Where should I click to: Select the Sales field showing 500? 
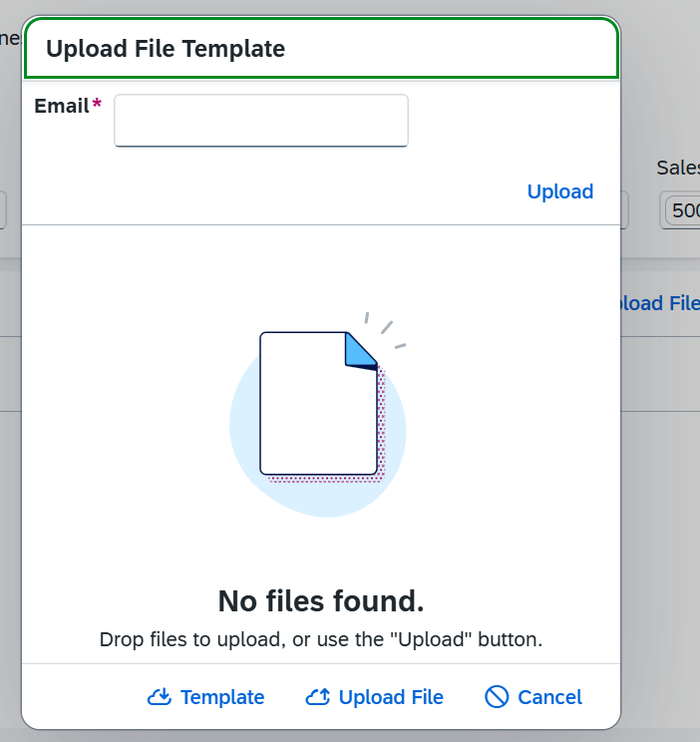coord(680,210)
